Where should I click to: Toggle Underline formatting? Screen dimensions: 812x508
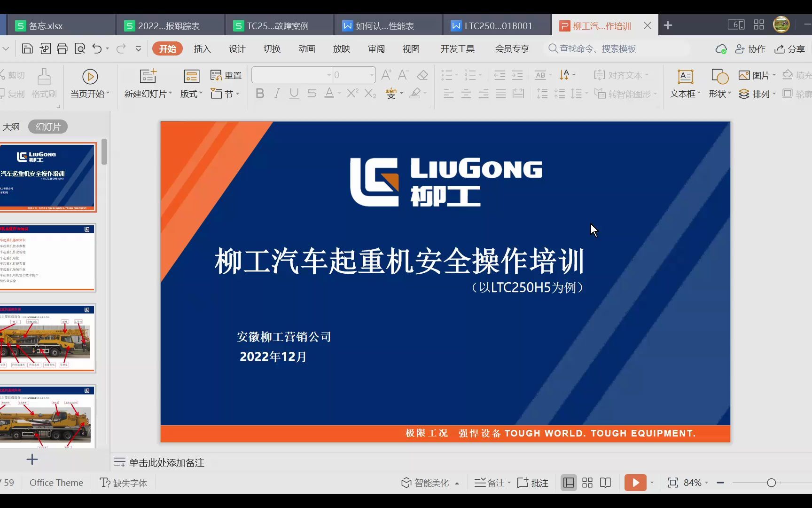pyautogui.click(x=294, y=93)
